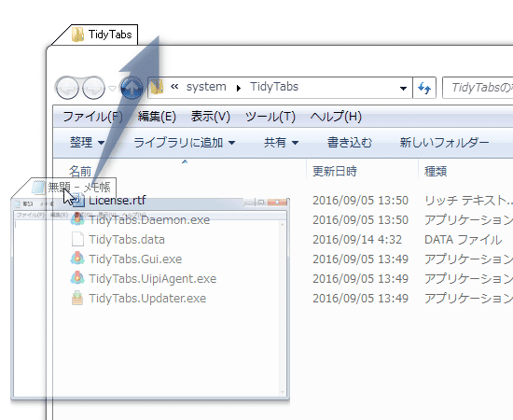Click the リッチ テキスト type cell
The height and width of the screenshot is (420, 513).
click(468, 201)
